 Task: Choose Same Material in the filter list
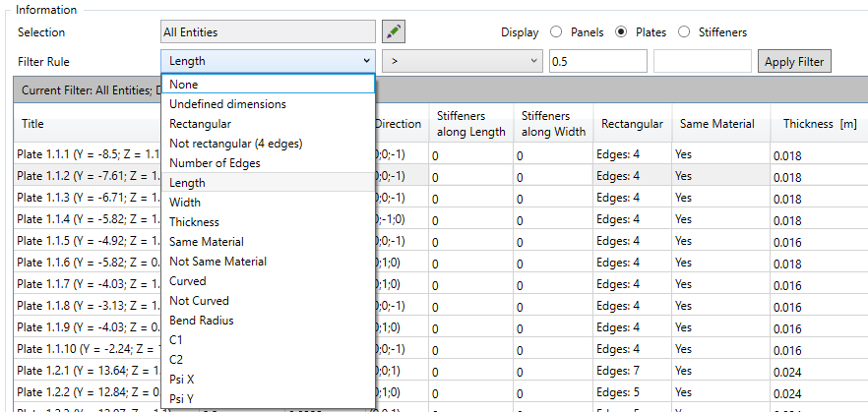(x=268, y=242)
